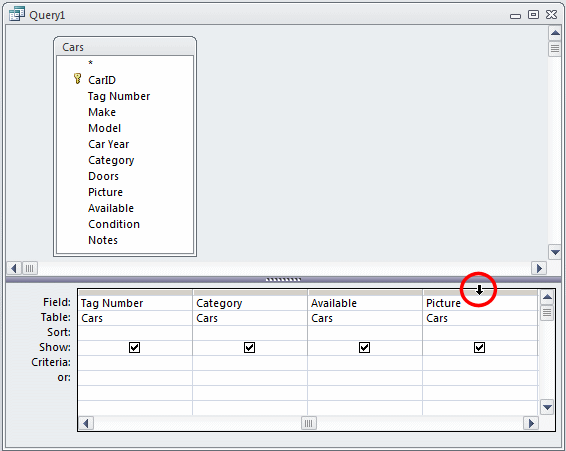Select the asterisk all-fields entry in Cars
566x451 pixels.
(x=91, y=63)
